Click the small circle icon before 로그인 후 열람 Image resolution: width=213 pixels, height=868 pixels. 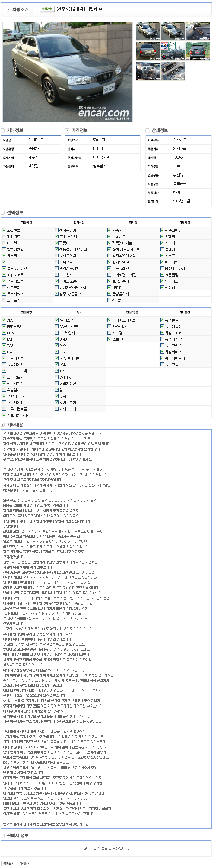click(x=85, y=848)
